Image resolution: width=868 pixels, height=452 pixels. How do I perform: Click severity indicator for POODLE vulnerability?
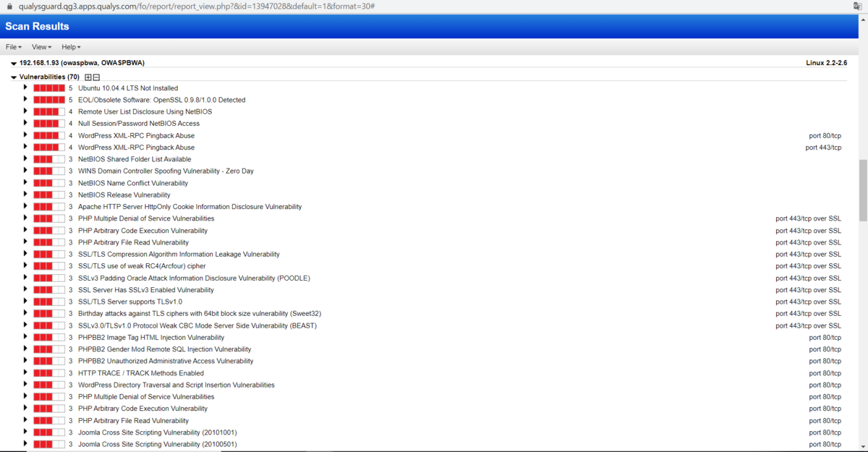pos(48,278)
